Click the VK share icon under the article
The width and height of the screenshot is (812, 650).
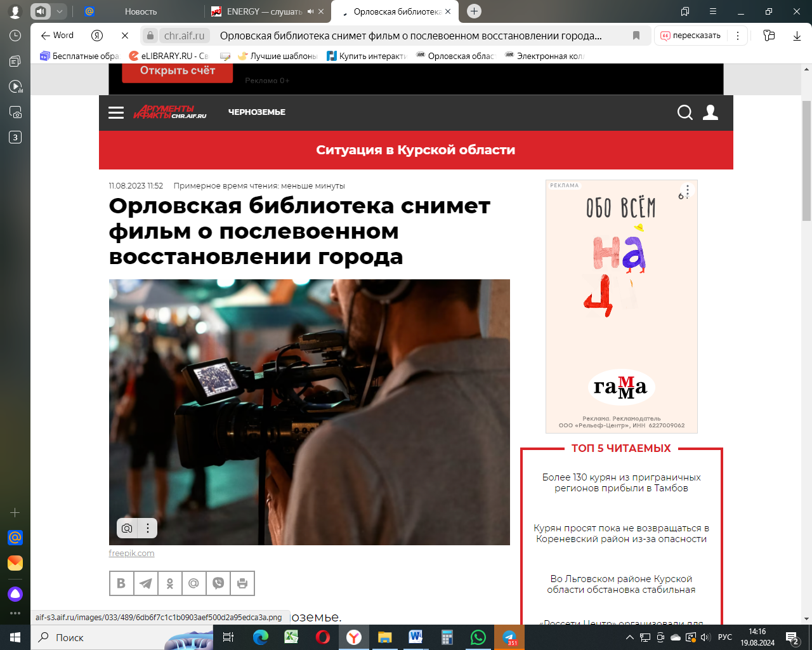121,583
